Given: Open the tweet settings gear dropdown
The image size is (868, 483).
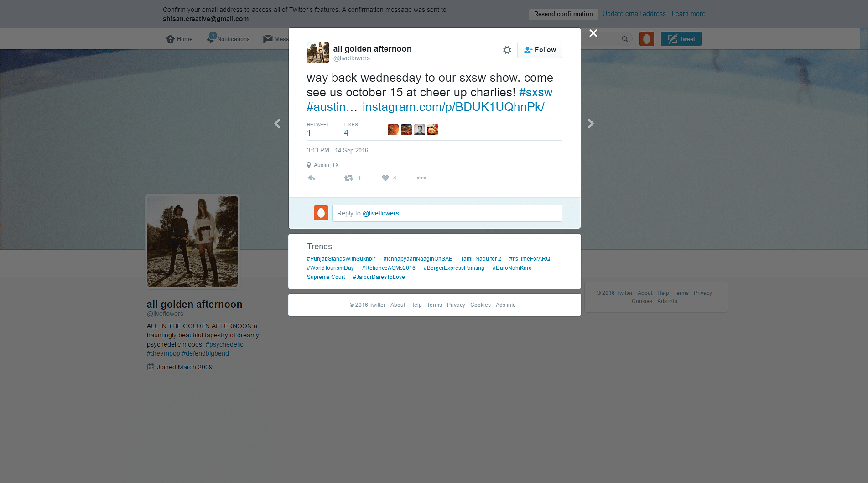Looking at the screenshot, I should click(507, 50).
